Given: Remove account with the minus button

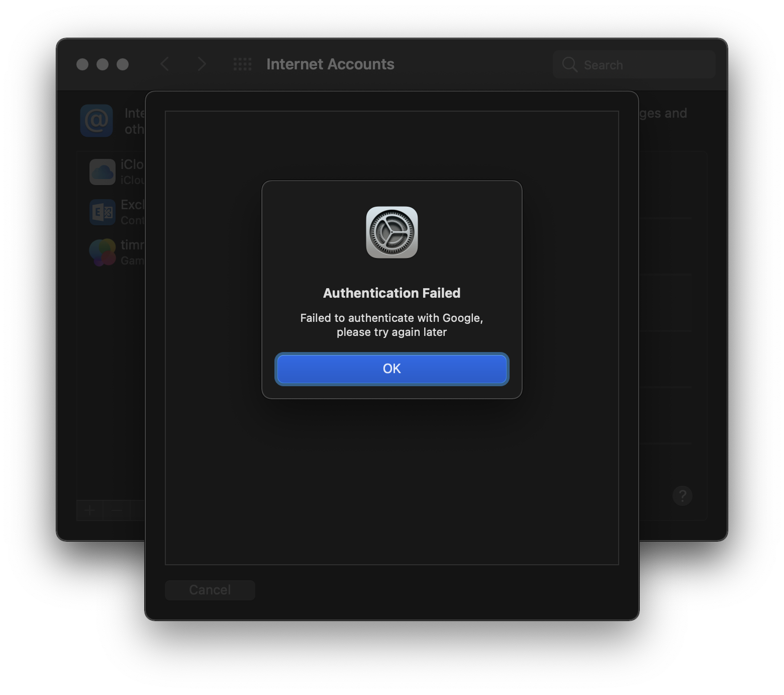Looking at the screenshot, I should coord(117,510).
